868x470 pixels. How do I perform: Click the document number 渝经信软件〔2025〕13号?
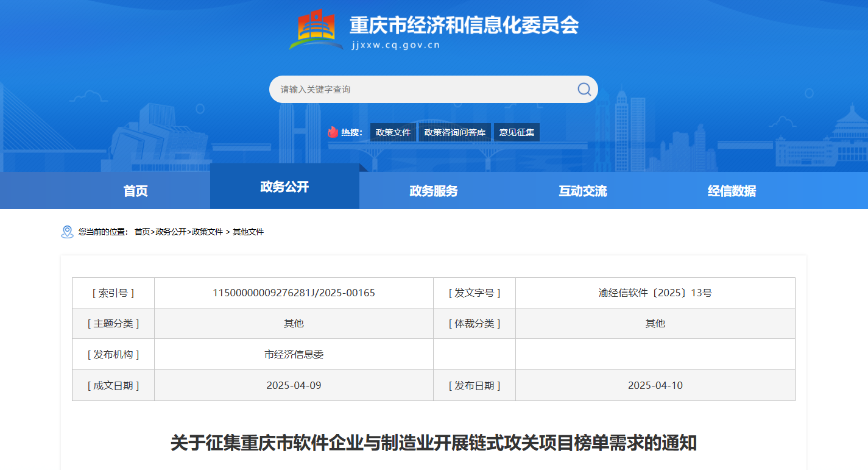[x=655, y=293]
